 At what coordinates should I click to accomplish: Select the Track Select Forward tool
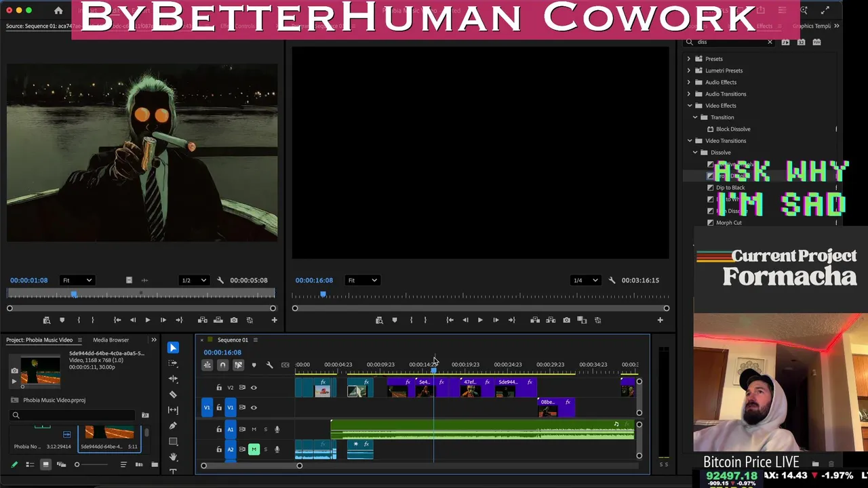tap(173, 363)
